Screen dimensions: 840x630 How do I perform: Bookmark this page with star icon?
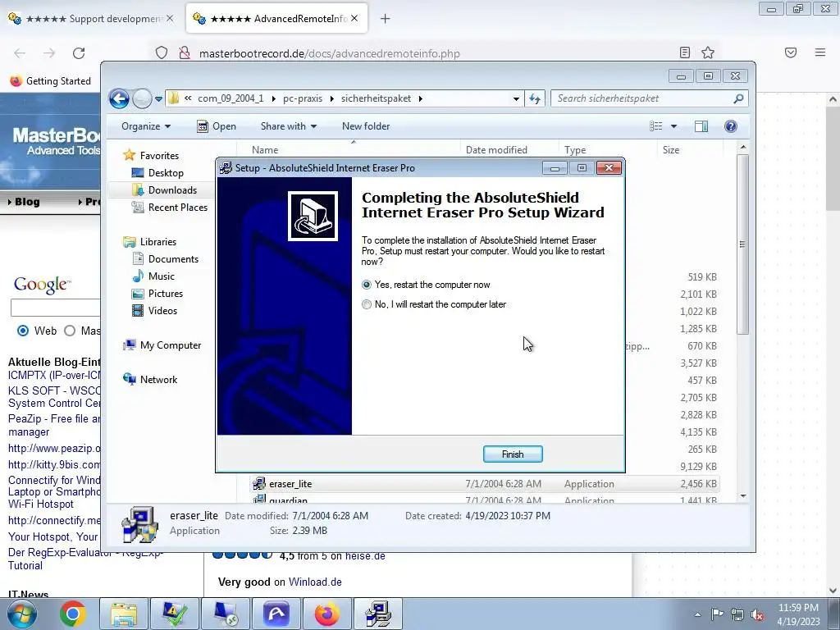pyautogui.click(x=708, y=52)
